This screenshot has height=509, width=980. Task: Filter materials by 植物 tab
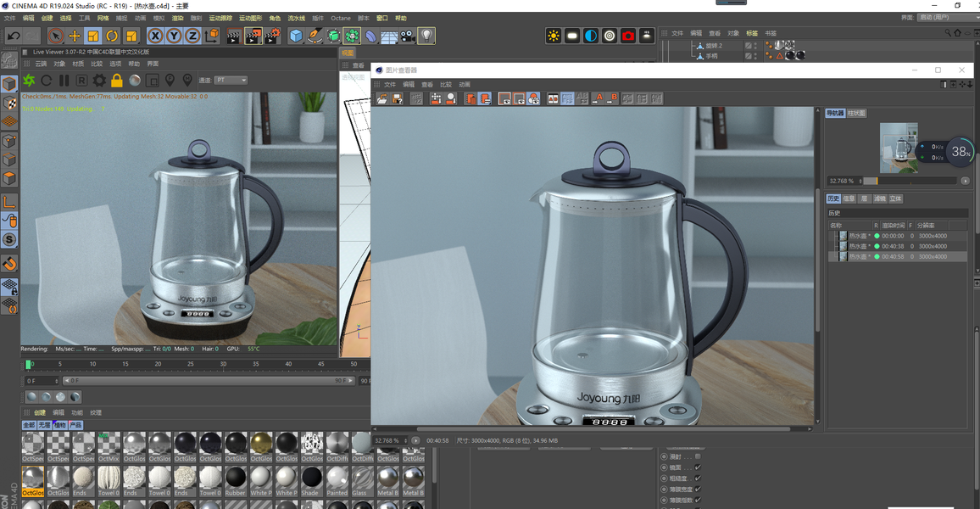pyautogui.click(x=60, y=424)
